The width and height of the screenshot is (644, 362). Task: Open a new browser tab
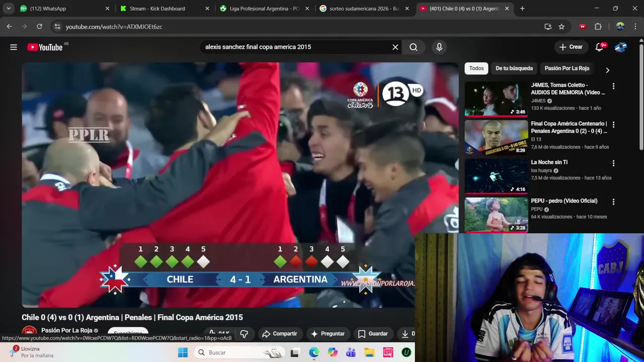point(522,9)
